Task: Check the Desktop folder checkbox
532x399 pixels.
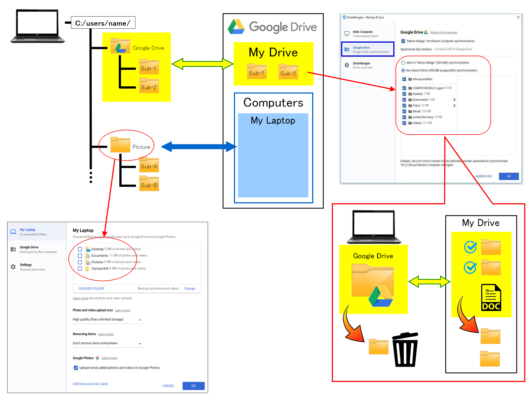Action: point(80,249)
